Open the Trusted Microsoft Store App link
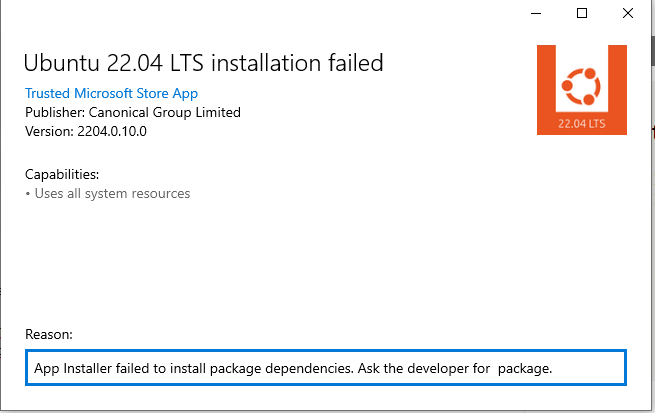655x413 pixels. pyautogui.click(x=112, y=93)
